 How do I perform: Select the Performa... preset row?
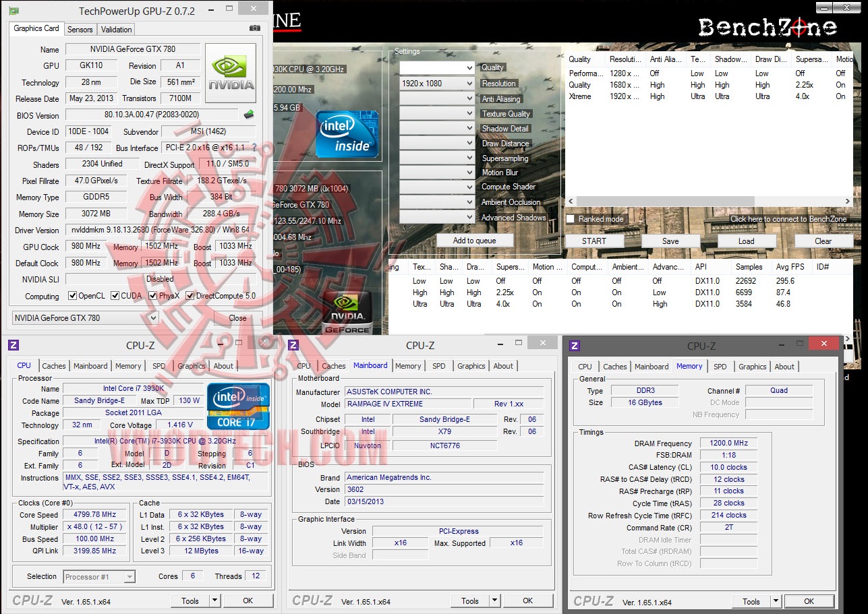click(708, 73)
